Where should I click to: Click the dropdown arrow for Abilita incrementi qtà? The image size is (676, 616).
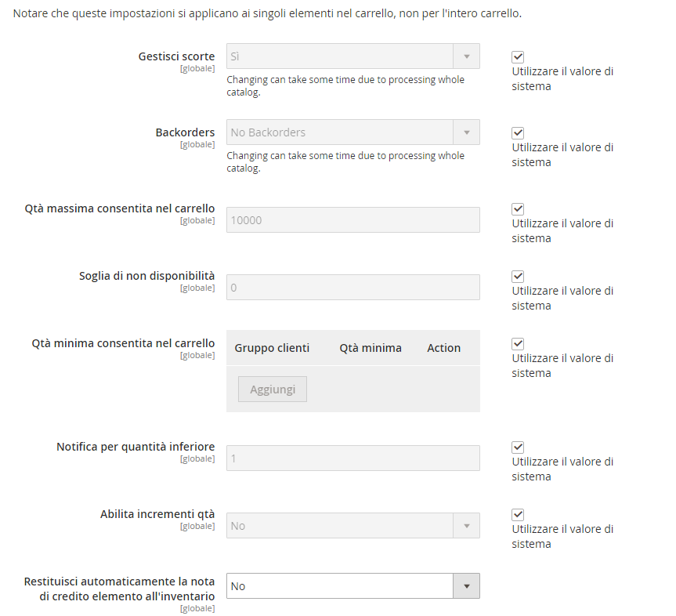[467, 525]
